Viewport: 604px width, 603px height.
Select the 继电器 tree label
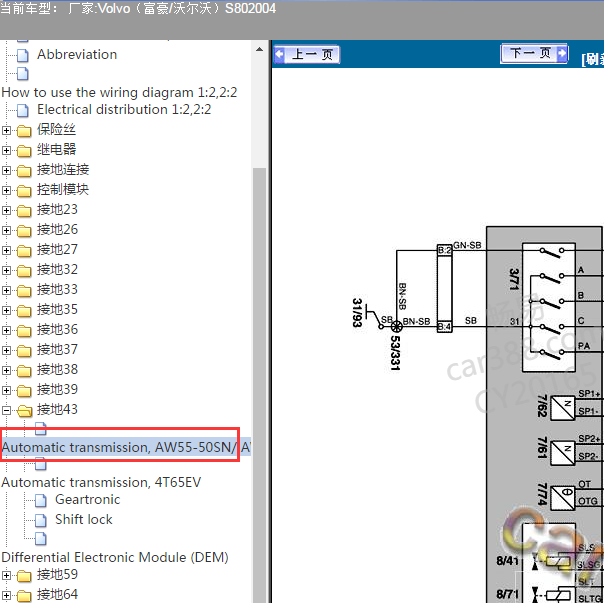point(57,149)
